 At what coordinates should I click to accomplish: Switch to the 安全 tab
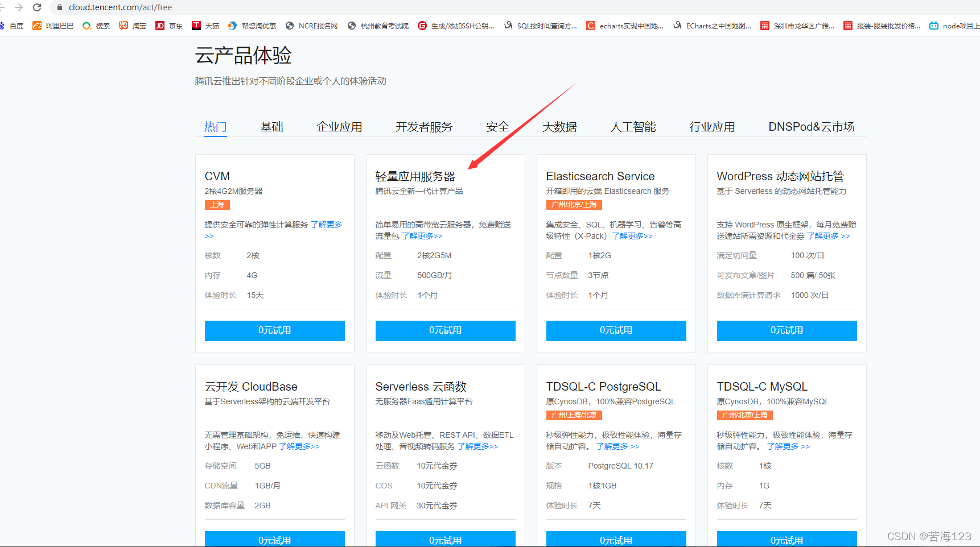click(x=497, y=127)
